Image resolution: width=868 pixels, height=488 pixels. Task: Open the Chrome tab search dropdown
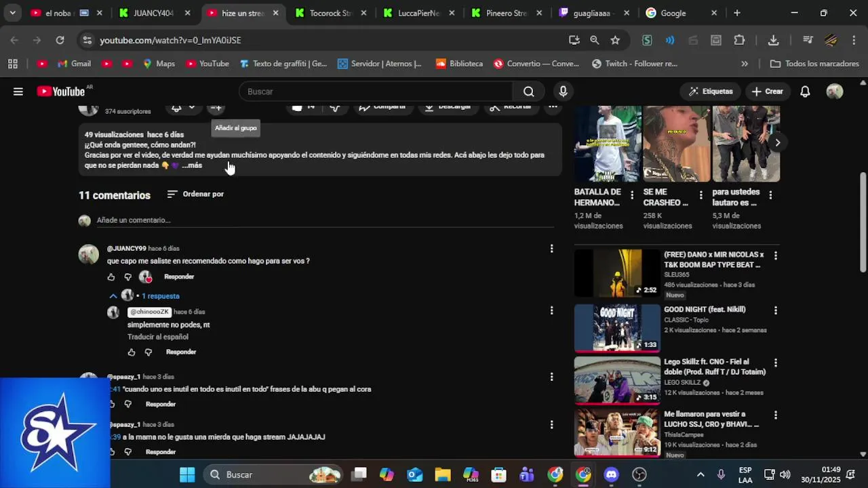pos(12,13)
